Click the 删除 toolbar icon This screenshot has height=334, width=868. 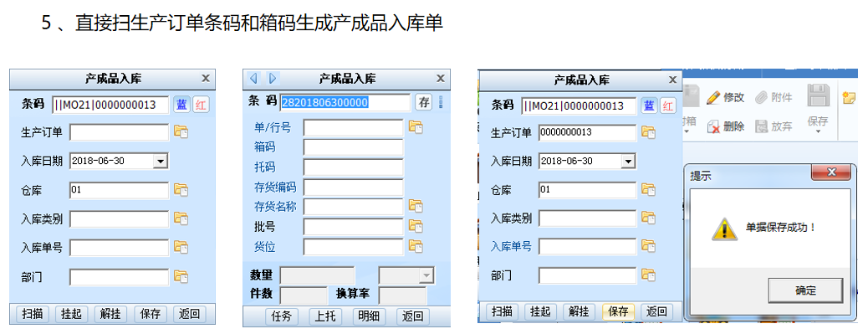pyautogui.click(x=714, y=126)
